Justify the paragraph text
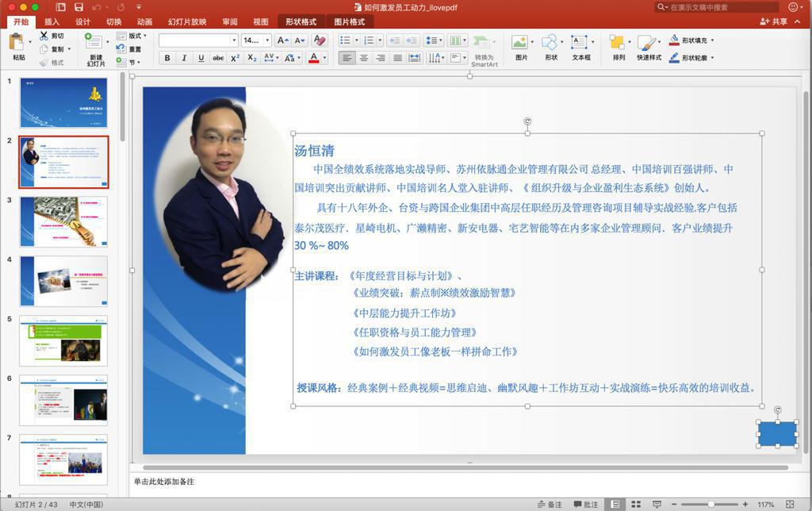 pyautogui.click(x=398, y=58)
